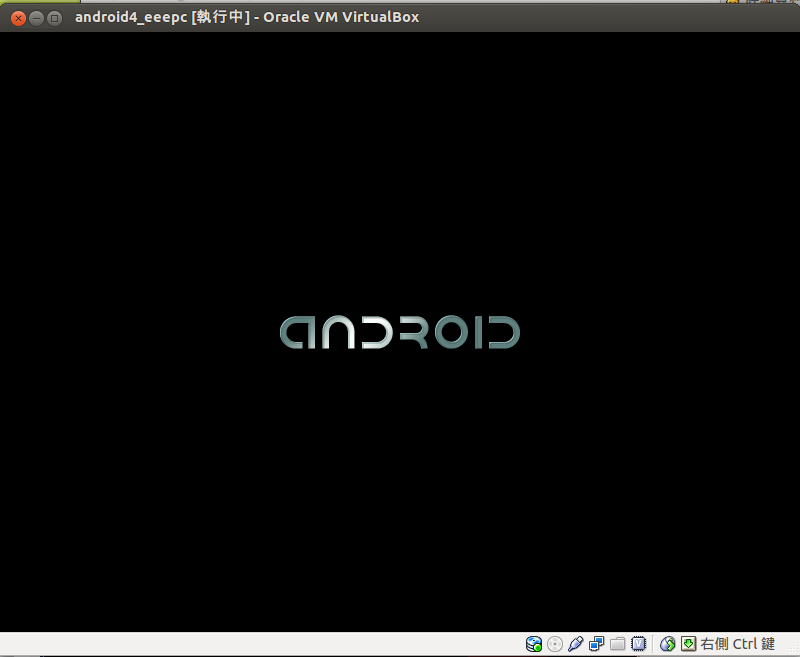Screen dimensions: 800x657
Task: Maximize the VirtualBox VM window
Action: 54,19
